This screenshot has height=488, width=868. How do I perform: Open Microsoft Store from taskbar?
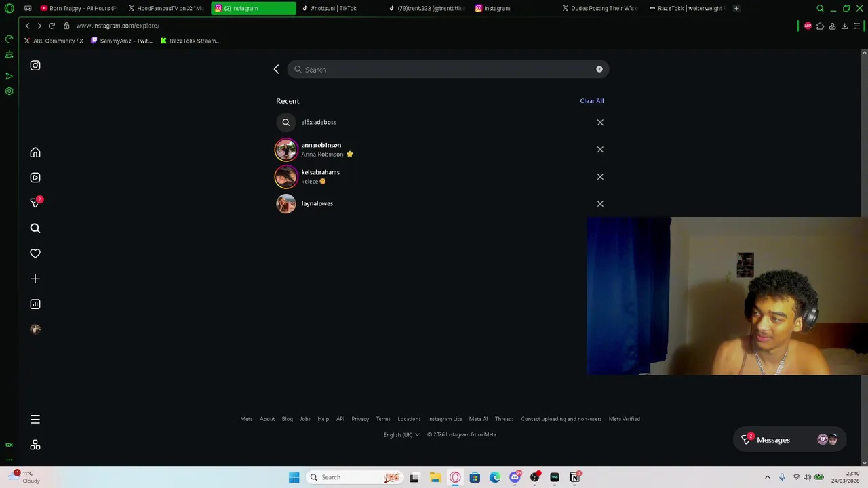475,477
